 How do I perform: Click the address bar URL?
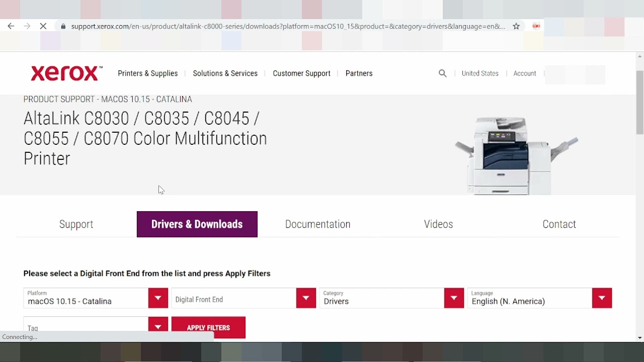coord(288,26)
